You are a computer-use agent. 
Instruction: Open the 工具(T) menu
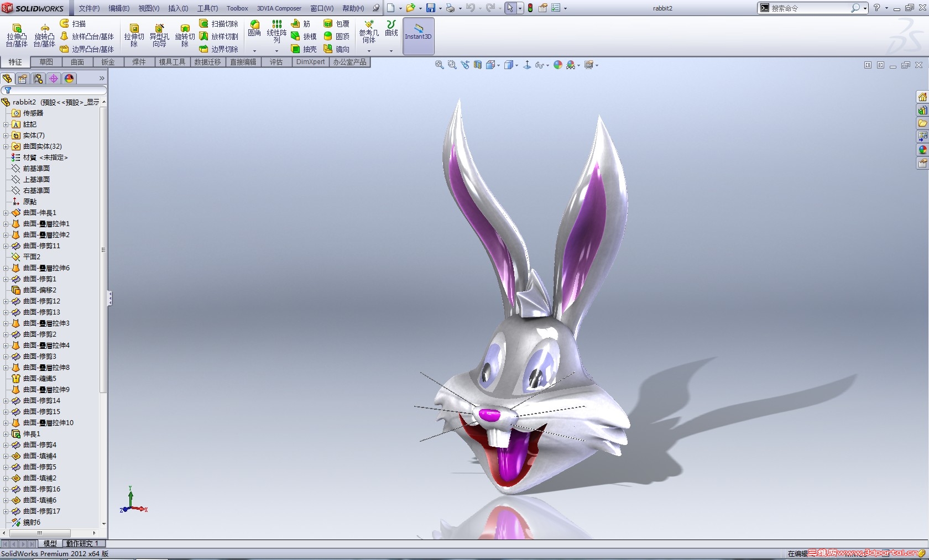tap(207, 8)
